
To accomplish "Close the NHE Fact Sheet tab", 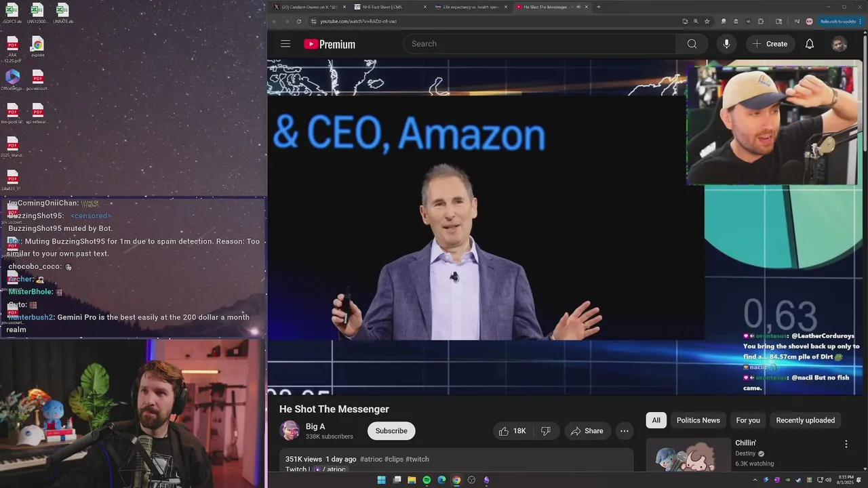I will [x=425, y=7].
